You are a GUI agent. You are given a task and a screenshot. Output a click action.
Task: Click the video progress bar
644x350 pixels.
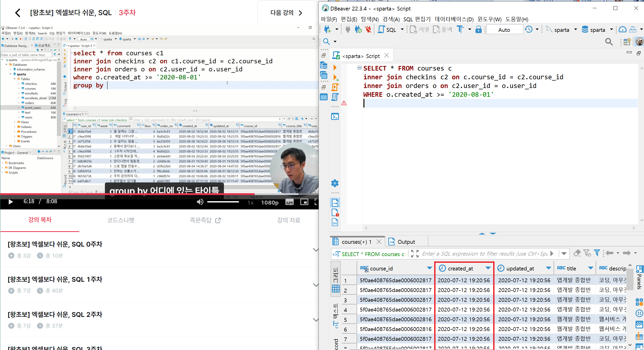pos(159,194)
